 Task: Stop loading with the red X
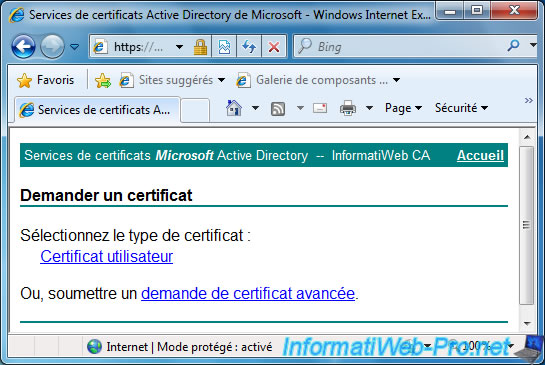[x=274, y=47]
